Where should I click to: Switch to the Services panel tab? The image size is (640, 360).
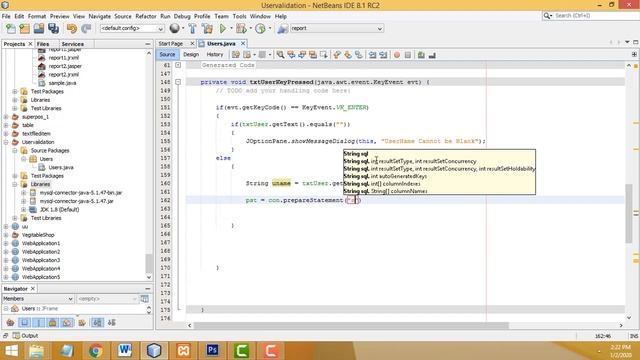pos(73,44)
